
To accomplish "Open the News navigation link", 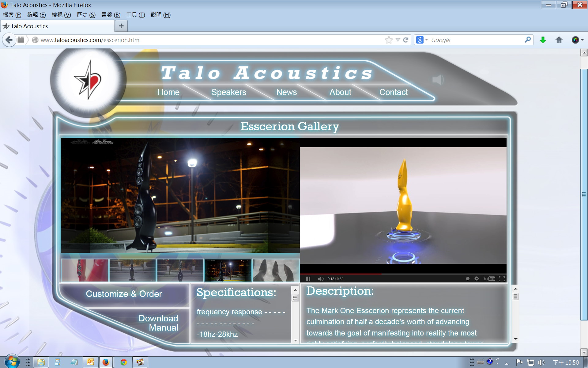I will coord(287,92).
